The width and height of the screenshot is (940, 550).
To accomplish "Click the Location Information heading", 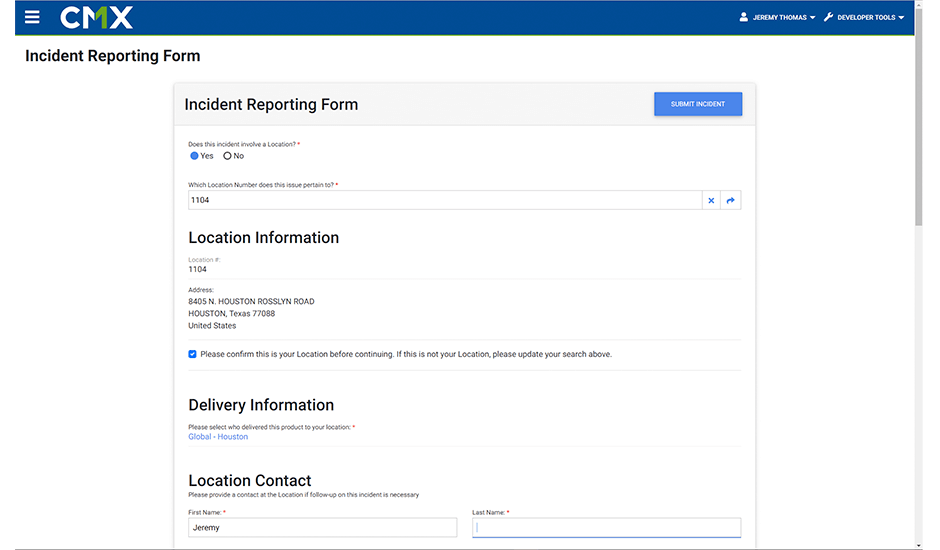I will 264,238.
